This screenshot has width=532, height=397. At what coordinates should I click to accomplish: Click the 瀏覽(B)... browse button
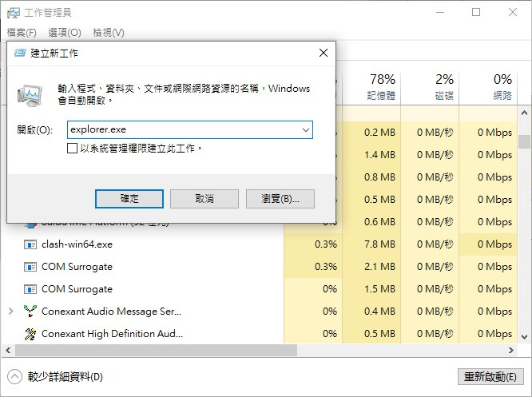point(280,199)
